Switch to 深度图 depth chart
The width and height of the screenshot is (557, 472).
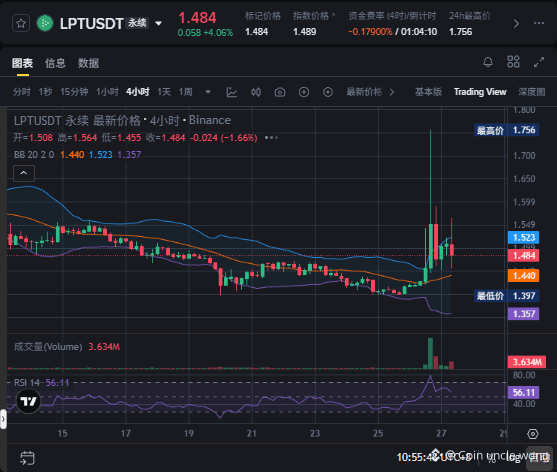[x=531, y=92]
